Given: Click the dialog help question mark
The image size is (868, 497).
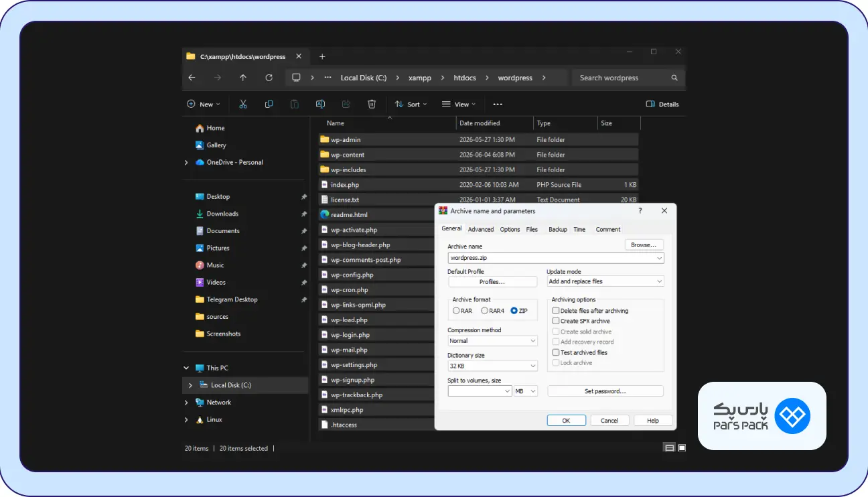Looking at the screenshot, I should click(640, 210).
